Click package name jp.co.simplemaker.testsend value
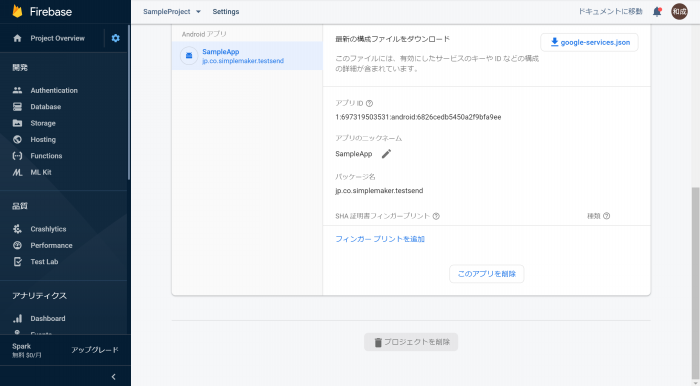The height and width of the screenshot is (386, 700). pos(379,191)
